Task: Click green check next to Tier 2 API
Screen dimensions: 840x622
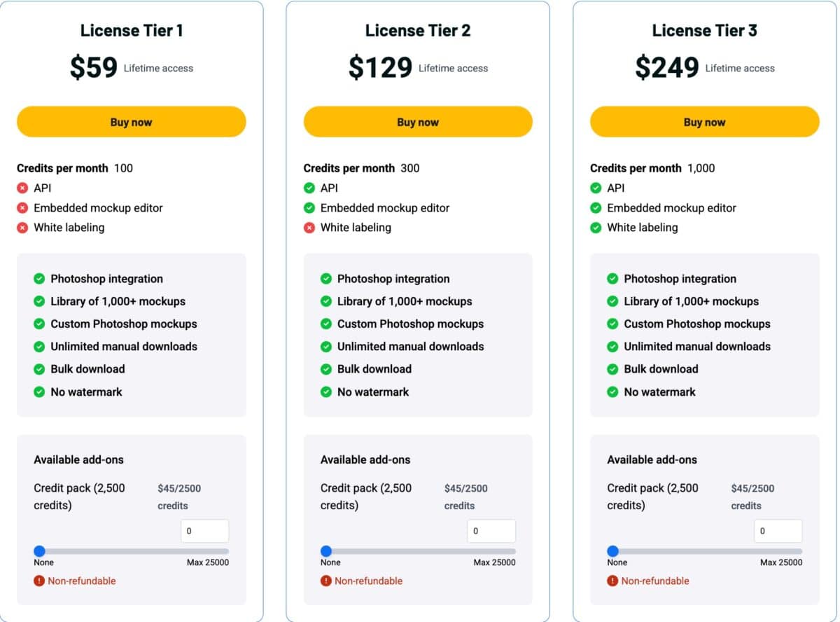Action: [x=309, y=188]
